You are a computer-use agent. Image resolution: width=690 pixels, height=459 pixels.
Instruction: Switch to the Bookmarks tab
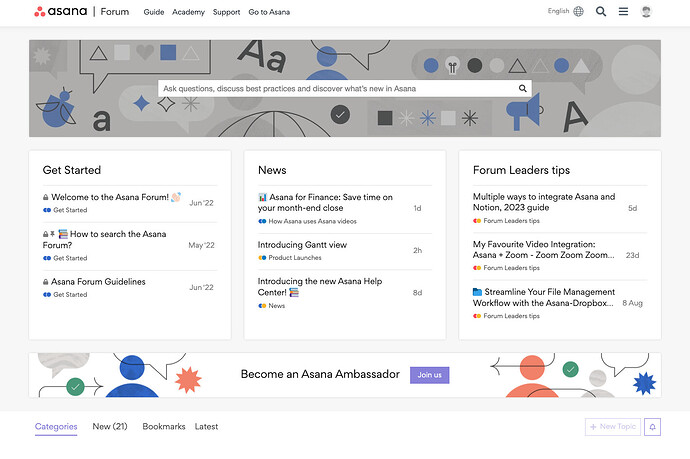(x=164, y=426)
